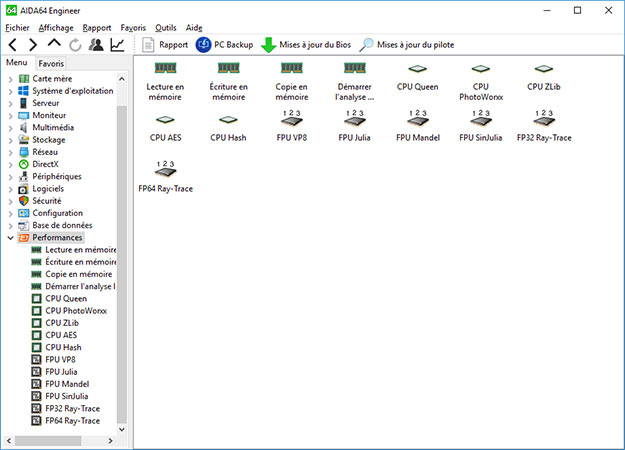
Task: Click Mises à jour du pilote
Action: tap(407, 45)
